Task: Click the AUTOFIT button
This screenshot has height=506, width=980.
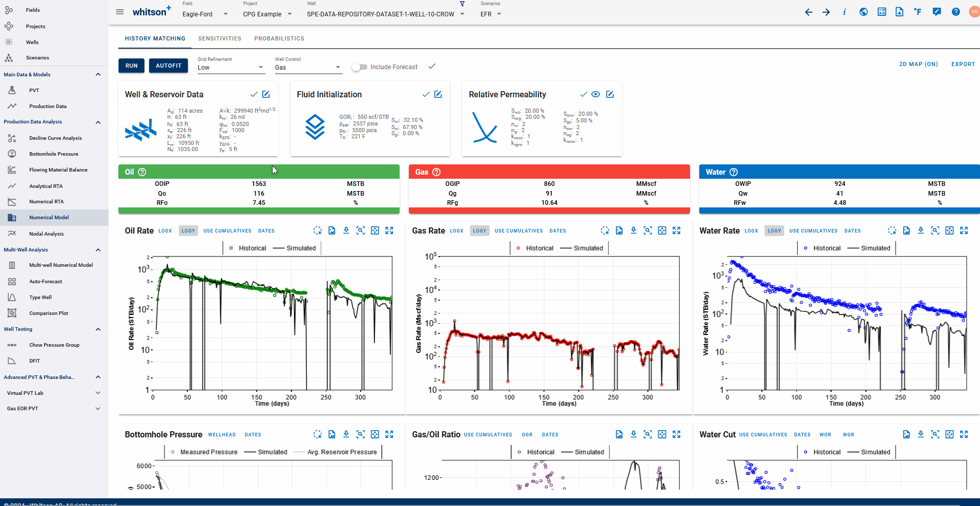Action: (x=169, y=66)
